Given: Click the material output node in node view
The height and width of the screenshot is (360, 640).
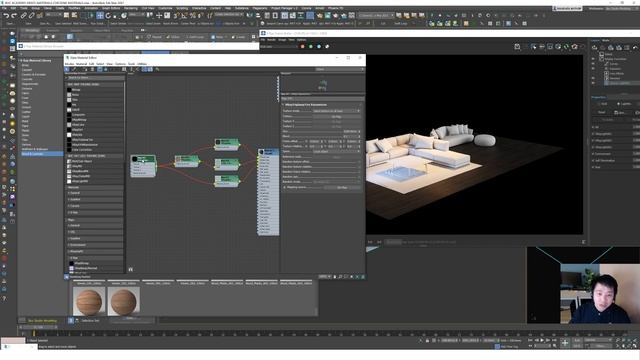Looking at the screenshot, I should pyautogui.click(x=269, y=192).
